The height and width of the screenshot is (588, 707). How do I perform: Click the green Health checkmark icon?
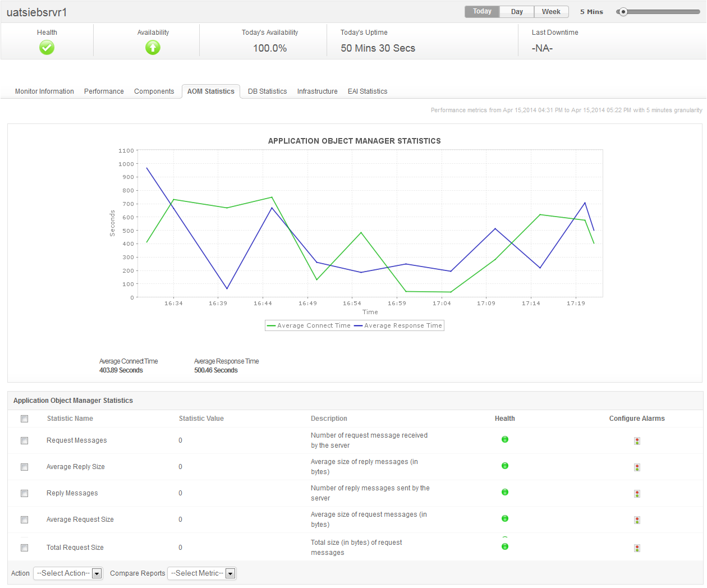point(47,48)
